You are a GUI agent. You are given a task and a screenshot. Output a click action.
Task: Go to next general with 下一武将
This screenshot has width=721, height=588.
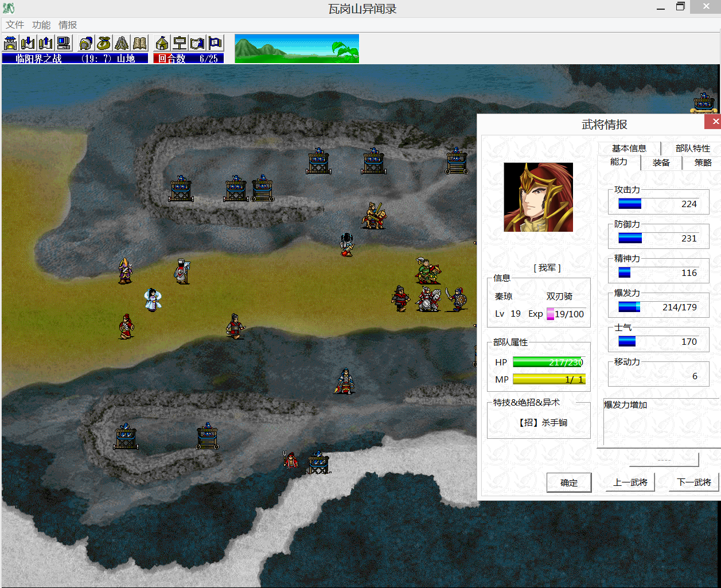click(694, 482)
